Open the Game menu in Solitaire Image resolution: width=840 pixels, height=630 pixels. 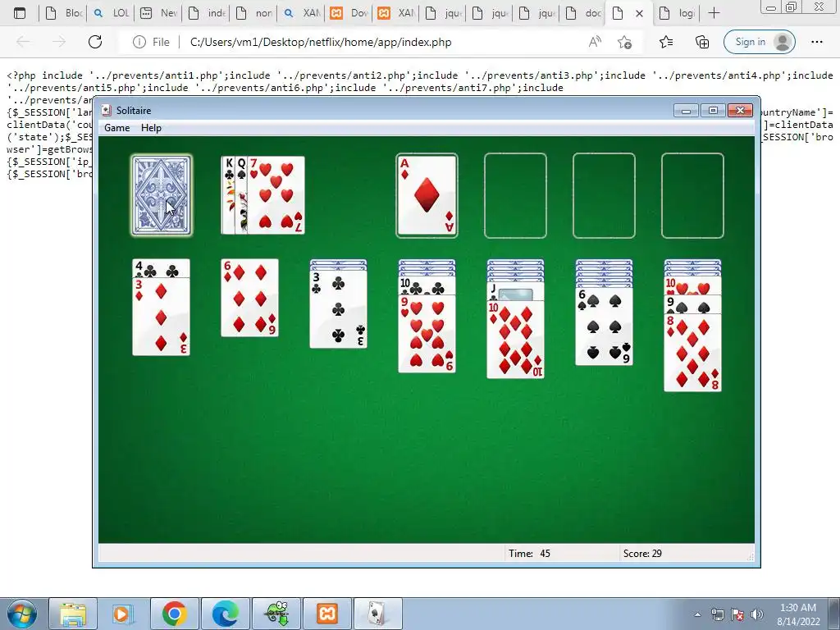(x=116, y=128)
